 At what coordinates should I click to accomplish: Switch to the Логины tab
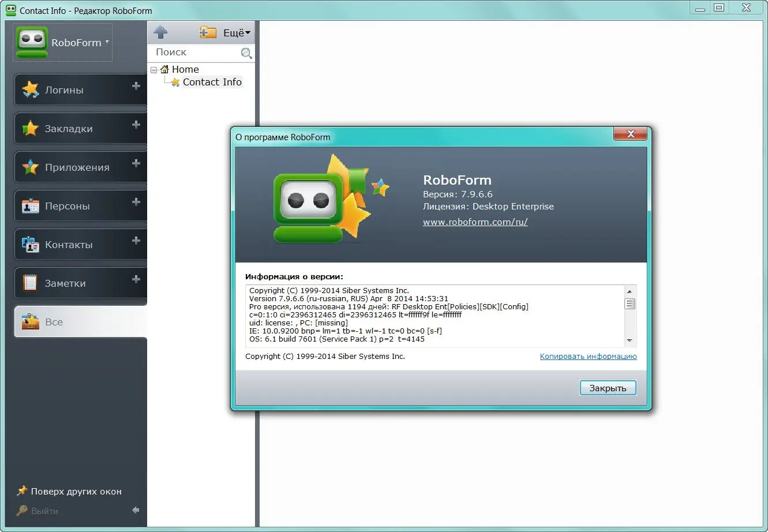pyautogui.click(x=80, y=90)
